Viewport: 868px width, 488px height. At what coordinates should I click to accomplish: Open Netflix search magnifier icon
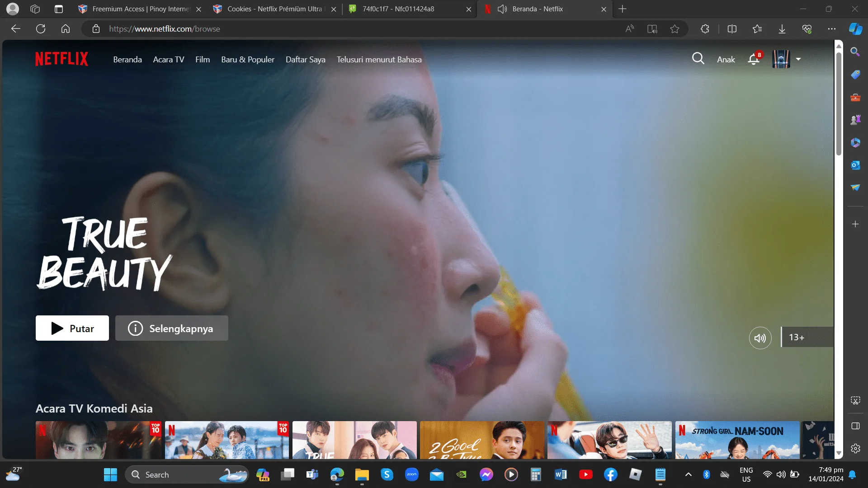[698, 59]
